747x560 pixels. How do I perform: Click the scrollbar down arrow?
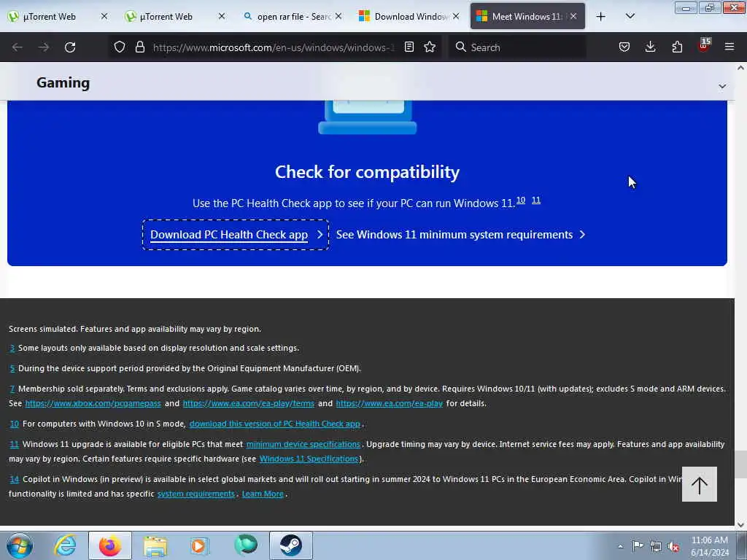click(x=741, y=525)
